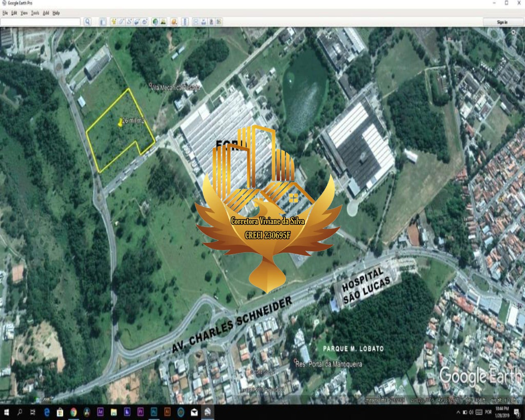This screenshot has width=525, height=420.
Task: Open the Add Image Overlay tool
Action: click(x=137, y=23)
